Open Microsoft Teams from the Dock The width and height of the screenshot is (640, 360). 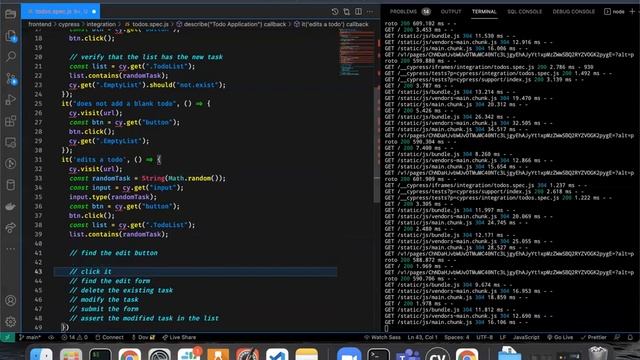408,354
